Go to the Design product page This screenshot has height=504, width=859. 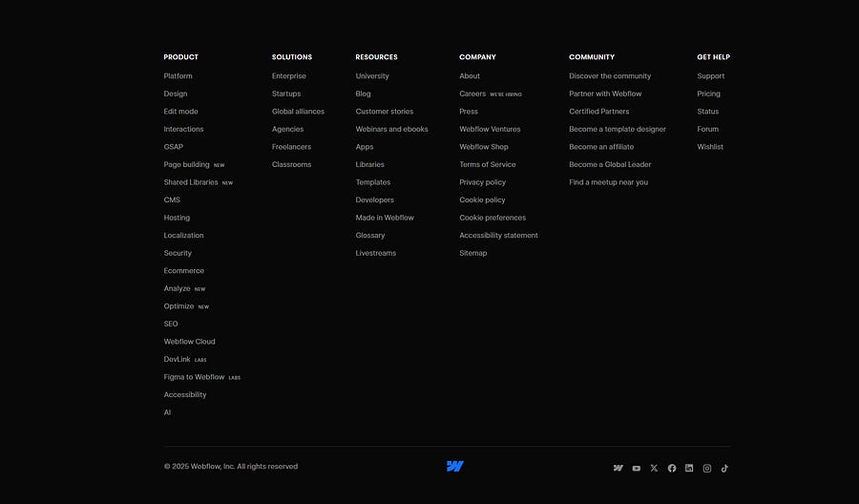176,94
